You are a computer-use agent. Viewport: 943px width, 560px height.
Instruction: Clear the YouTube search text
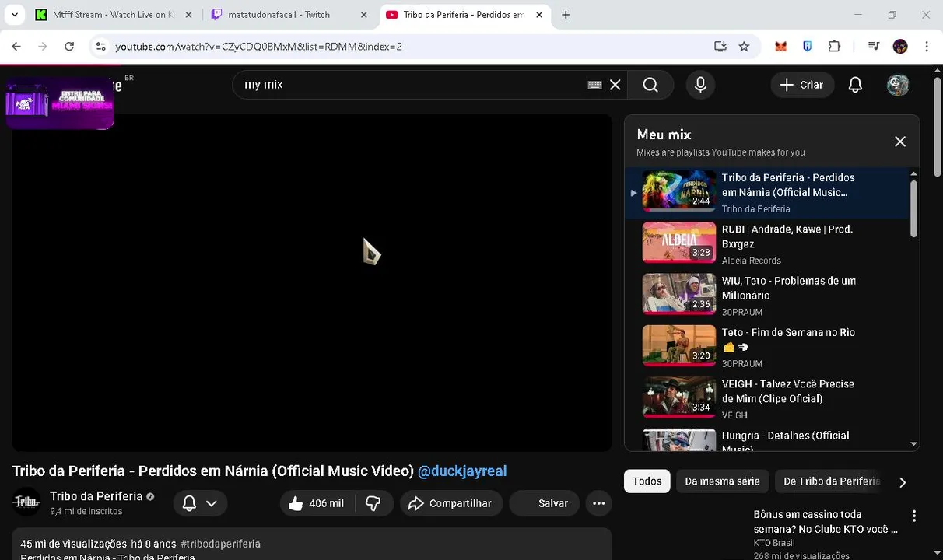pos(615,85)
